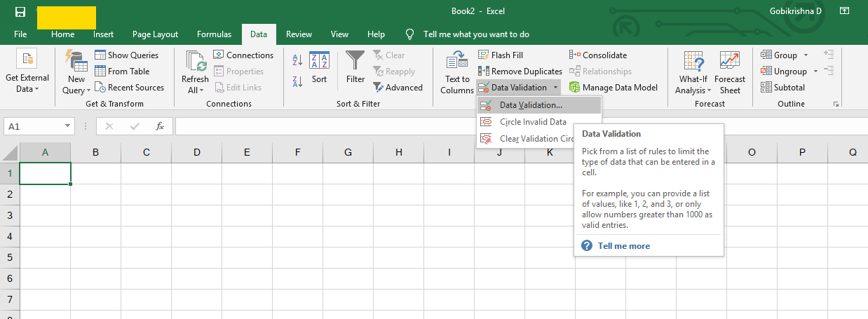Open the File tab

click(x=20, y=34)
